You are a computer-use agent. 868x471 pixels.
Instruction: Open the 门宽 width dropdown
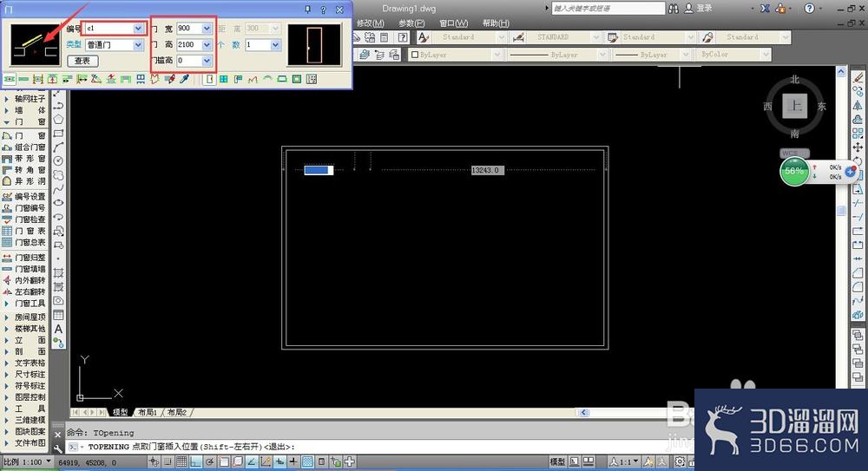coord(207,29)
